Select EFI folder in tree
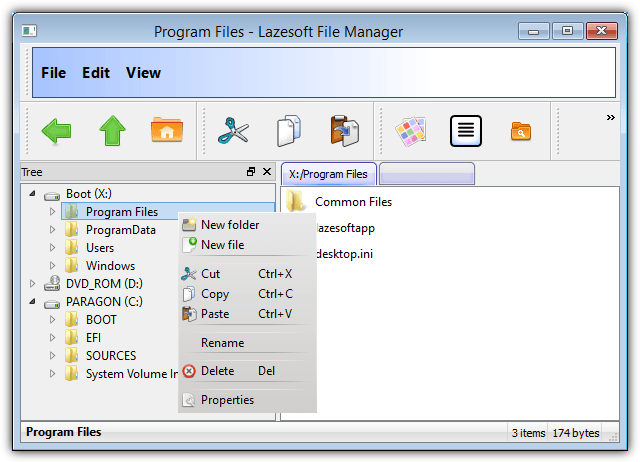Screen dimensions: 640x462 [93, 338]
